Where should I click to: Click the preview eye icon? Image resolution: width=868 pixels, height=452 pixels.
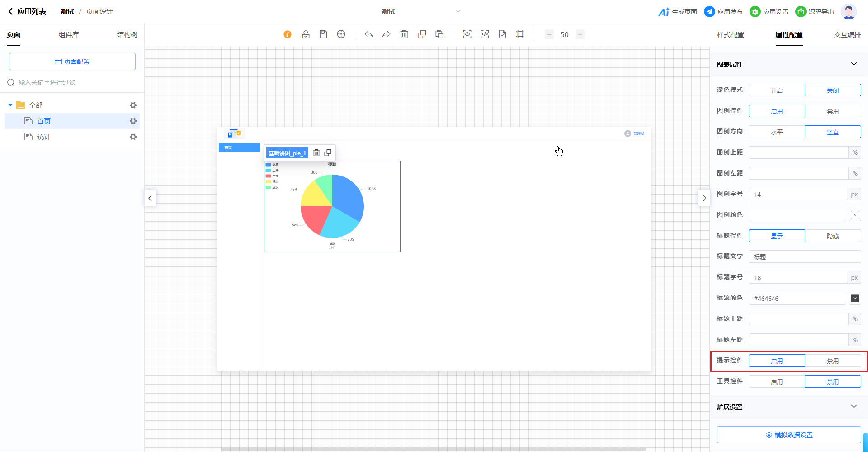pos(467,34)
